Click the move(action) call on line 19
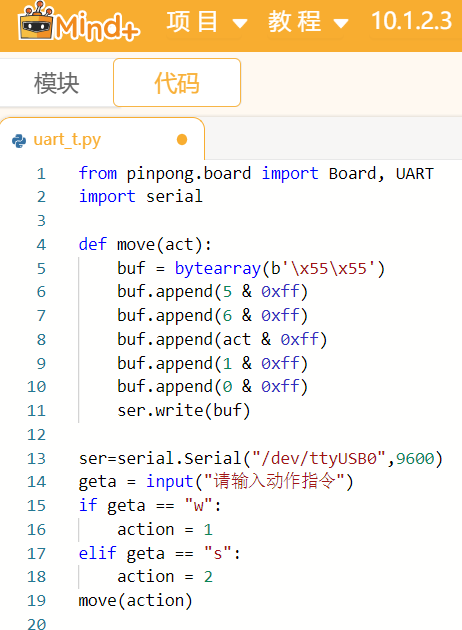Viewport: 462px width, 630px height. 135,601
